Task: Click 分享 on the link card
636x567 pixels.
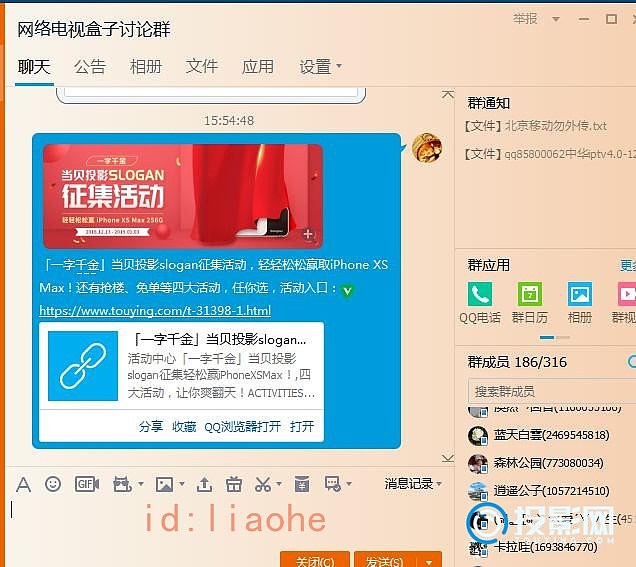Action: (x=151, y=427)
